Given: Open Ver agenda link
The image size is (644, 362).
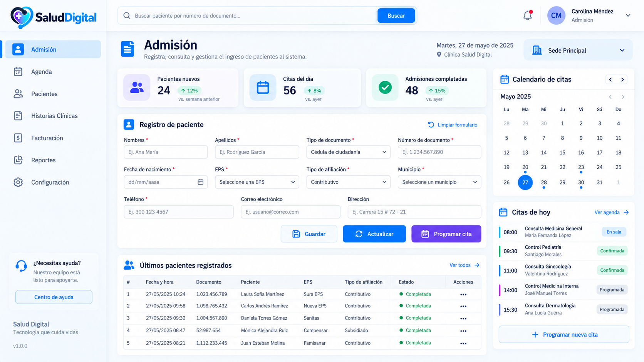Looking at the screenshot, I should point(611,212).
